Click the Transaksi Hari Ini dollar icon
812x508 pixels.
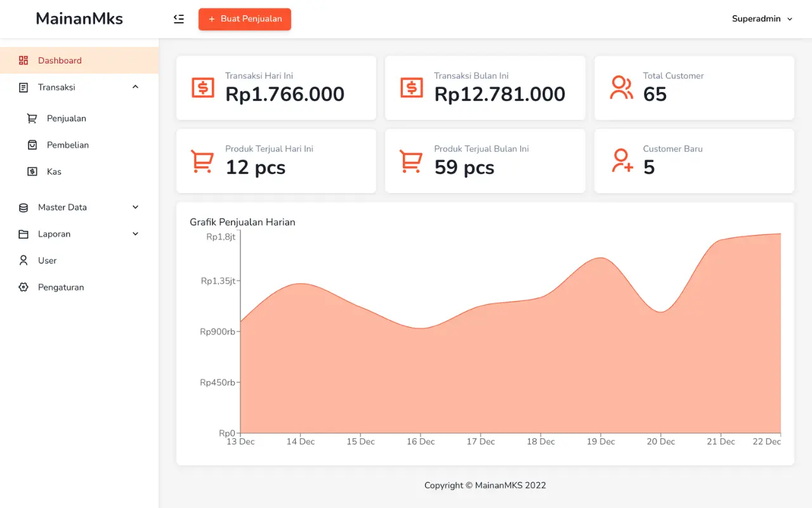pyautogui.click(x=203, y=88)
